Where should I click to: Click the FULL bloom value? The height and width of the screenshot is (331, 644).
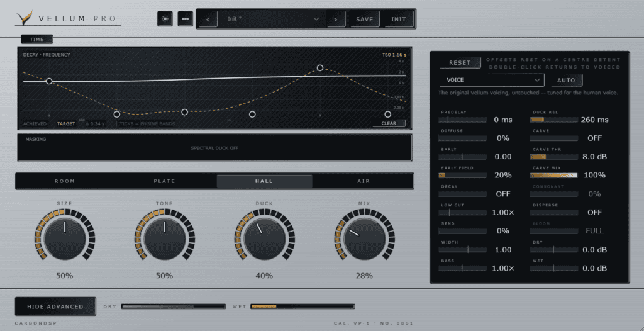[594, 231]
